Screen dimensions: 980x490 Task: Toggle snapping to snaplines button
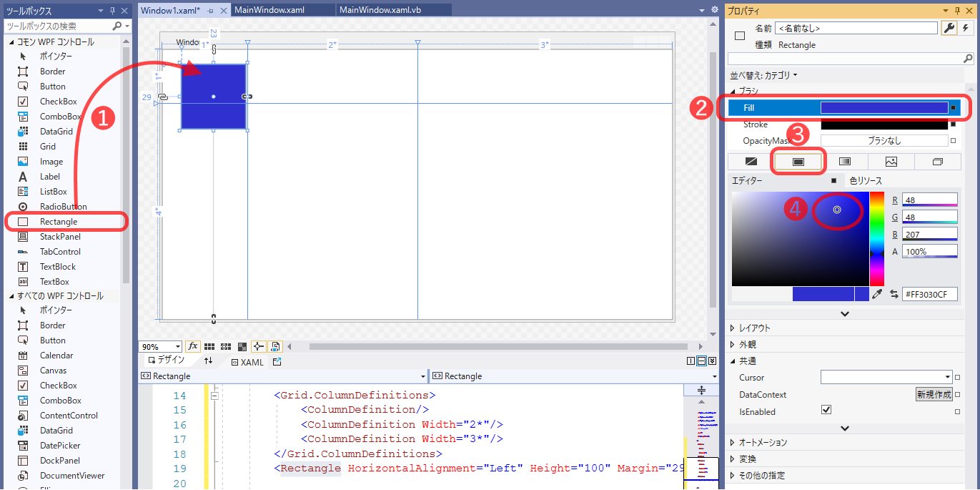click(259, 346)
